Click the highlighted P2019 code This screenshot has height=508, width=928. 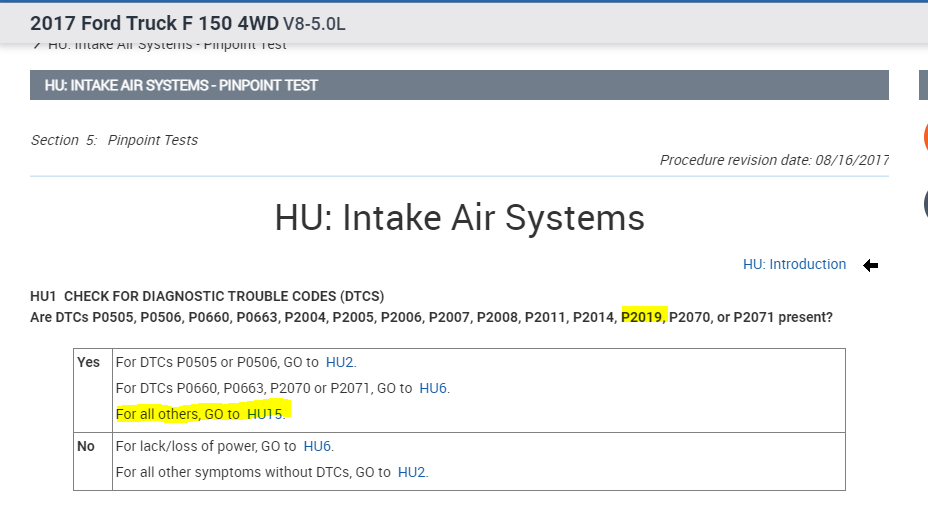pos(643,317)
